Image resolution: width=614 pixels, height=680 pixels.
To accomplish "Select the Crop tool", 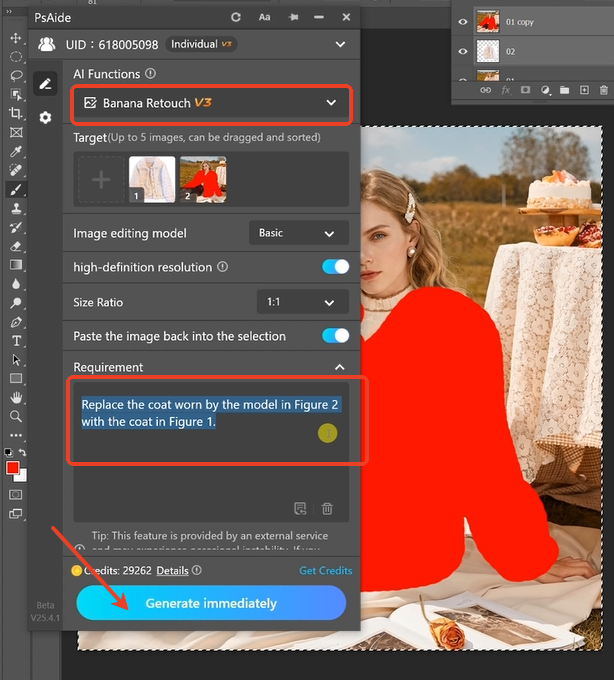I will tap(16, 113).
